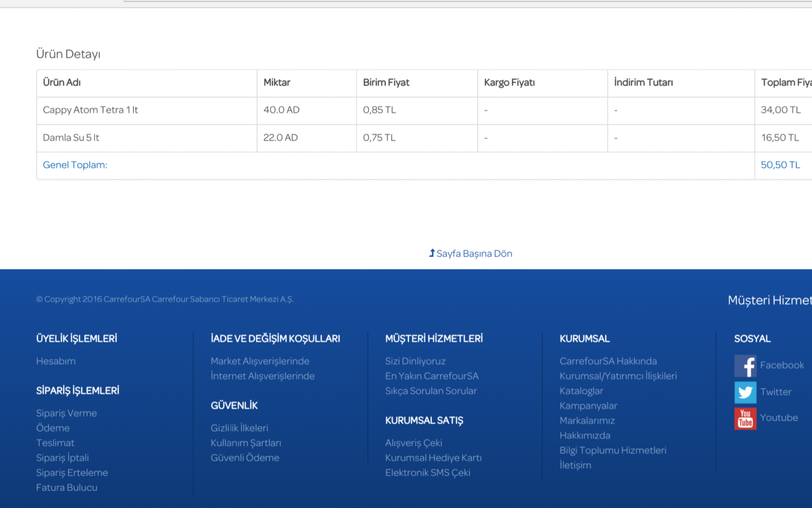Screen dimensions: 812x508
Task: Open Kurumsal/Yatırımcı İlişkileri link
Action: pyautogui.click(x=618, y=376)
